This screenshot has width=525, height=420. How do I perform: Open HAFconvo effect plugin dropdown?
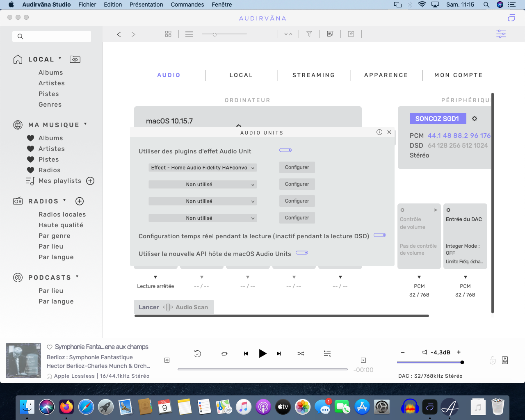(x=203, y=168)
